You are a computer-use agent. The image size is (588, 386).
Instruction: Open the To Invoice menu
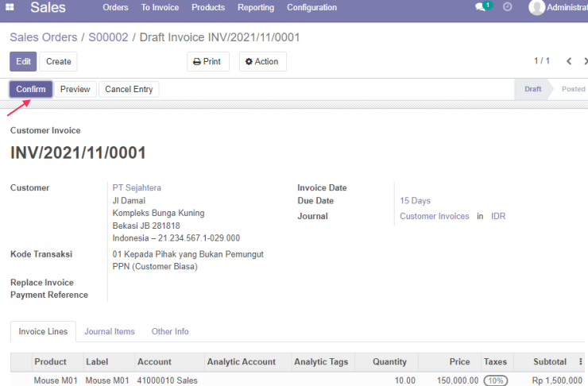coord(161,7)
